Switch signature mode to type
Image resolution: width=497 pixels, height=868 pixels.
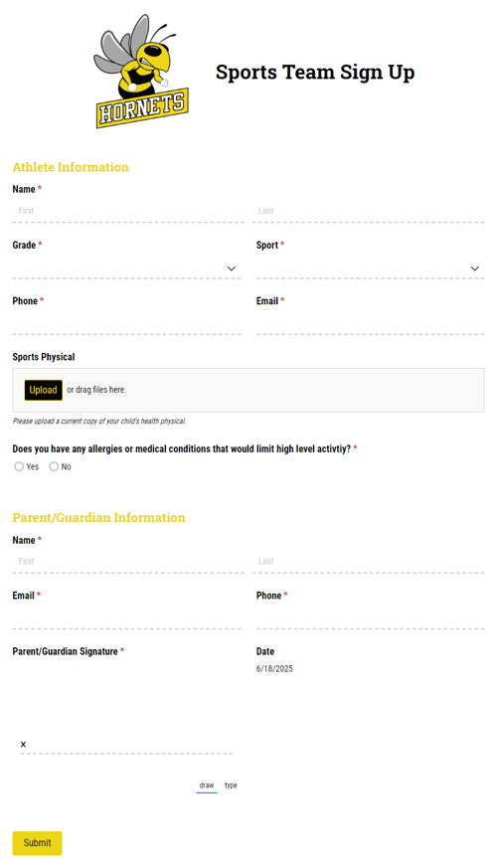[x=231, y=784]
